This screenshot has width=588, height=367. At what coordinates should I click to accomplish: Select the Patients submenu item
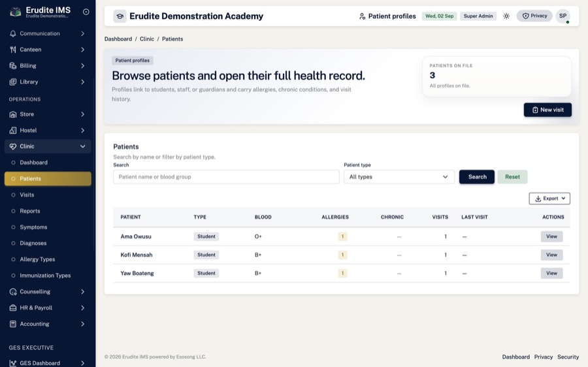coord(48,179)
